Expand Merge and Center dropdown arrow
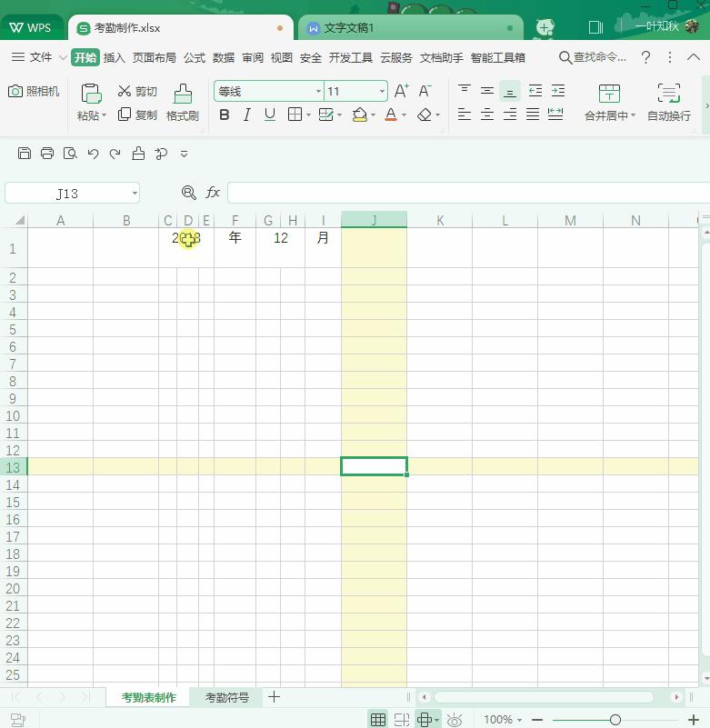This screenshot has height=728, width=710. click(x=633, y=115)
